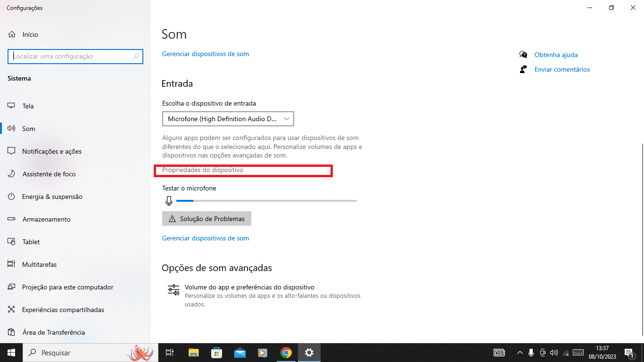Click the taskbar Pesquisar search box
Screen dimensions: 644x362
pyautogui.click(x=91, y=353)
